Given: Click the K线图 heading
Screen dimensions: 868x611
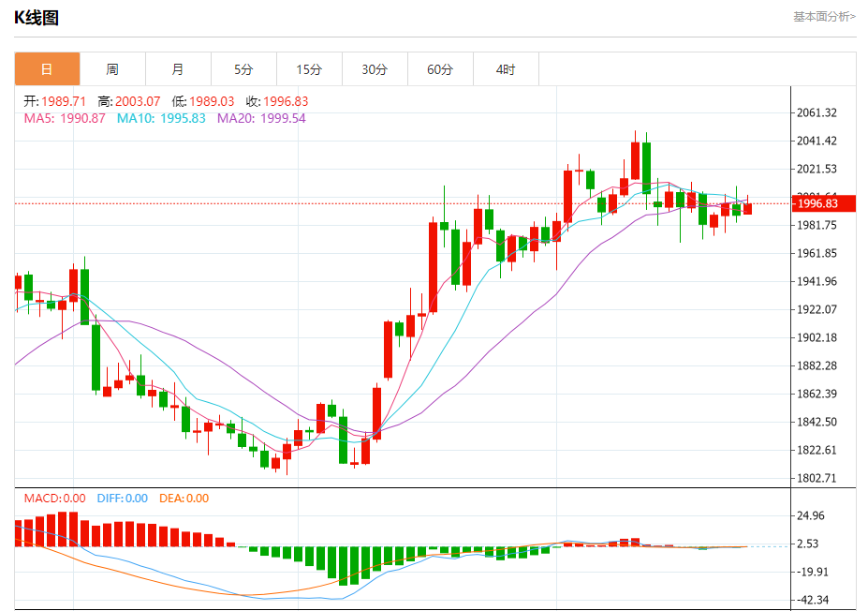Looking at the screenshot, I should pyautogui.click(x=37, y=18).
